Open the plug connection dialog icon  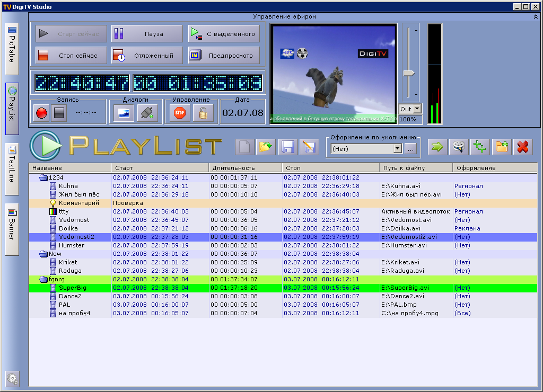coord(147,113)
